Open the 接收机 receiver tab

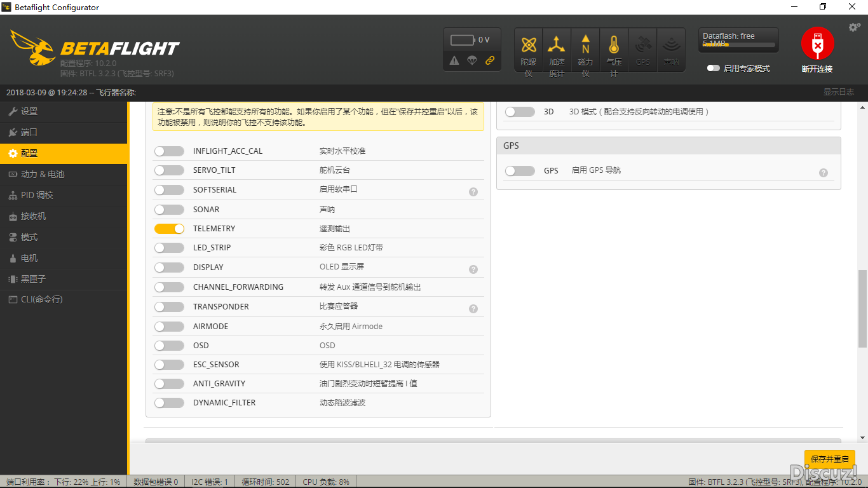coord(64,216)
